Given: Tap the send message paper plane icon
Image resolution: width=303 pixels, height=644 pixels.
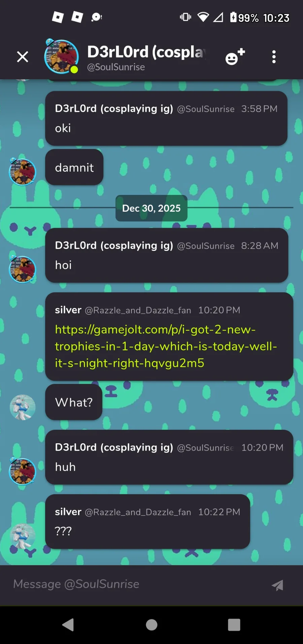Looking at the screenshot, I should 277,585.
